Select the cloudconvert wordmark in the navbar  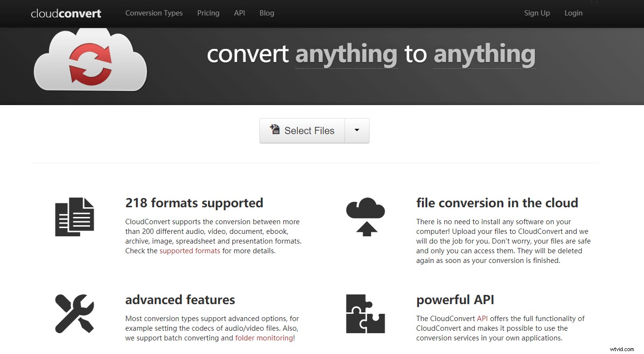click(65, 13)
